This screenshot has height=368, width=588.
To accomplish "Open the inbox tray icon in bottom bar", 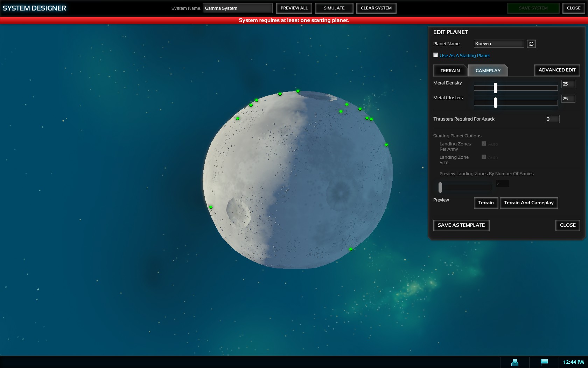I will pos(514,362).
